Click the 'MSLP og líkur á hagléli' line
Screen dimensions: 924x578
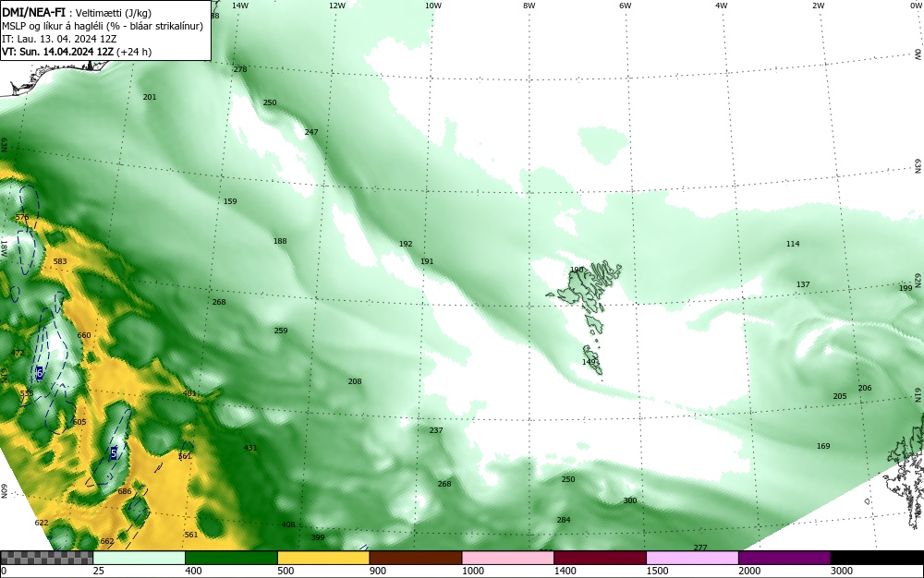click(103, 26)
